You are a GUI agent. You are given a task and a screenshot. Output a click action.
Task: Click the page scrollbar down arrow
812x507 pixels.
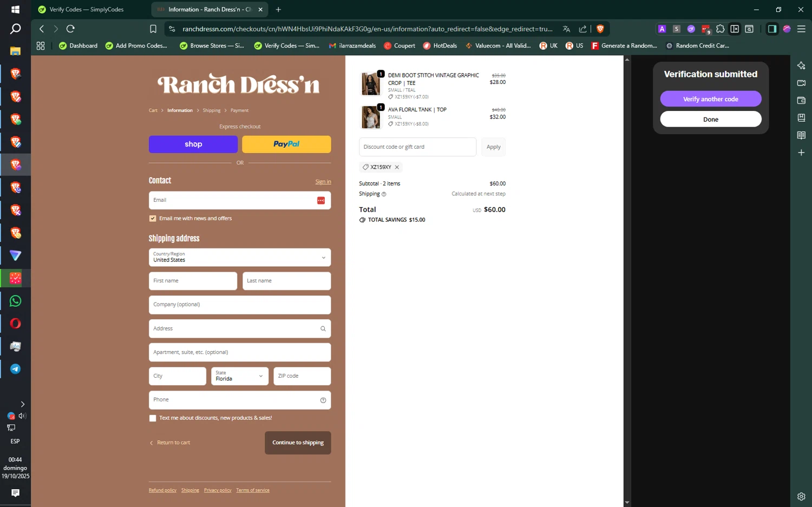click(x=627, y=503)
